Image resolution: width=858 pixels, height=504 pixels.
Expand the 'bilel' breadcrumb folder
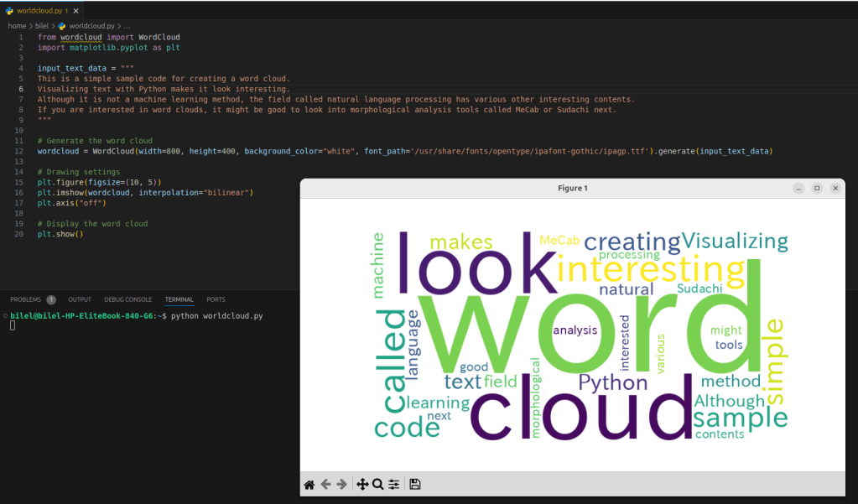[42, 26]
